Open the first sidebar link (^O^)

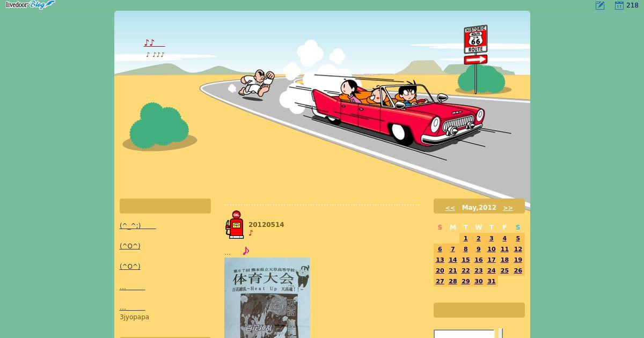click(130, 246)
